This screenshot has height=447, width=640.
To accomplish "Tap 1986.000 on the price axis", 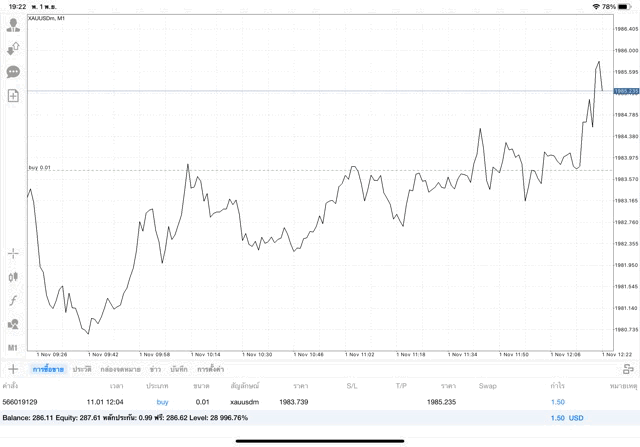I will (x=627, y=51).
